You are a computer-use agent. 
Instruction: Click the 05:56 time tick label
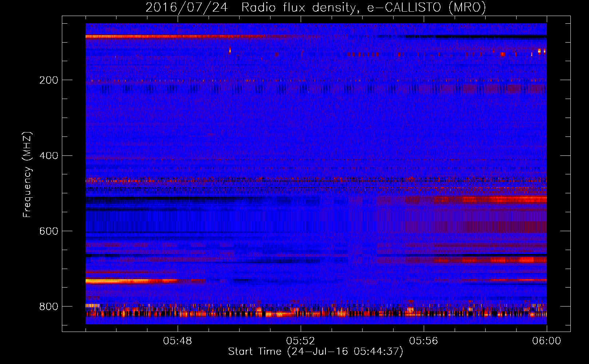coord(424,341)
